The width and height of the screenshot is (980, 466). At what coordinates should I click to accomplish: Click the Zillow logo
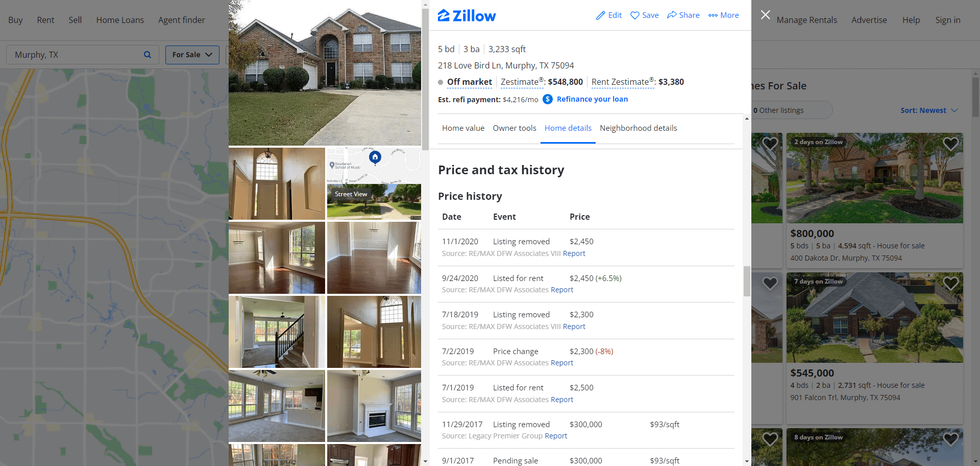(467, 15)
